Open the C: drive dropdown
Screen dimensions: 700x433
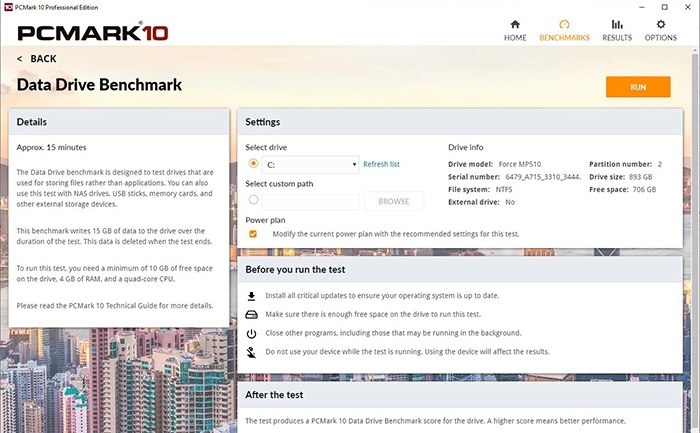tap(310, 165)
